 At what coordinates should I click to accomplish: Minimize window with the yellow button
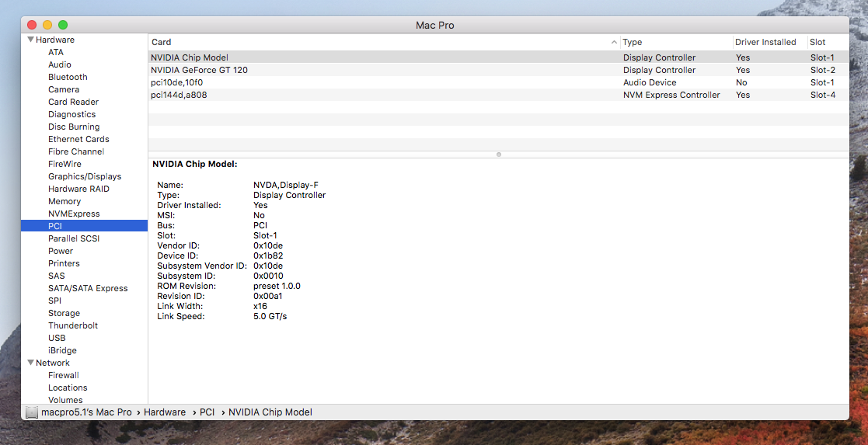tap(47, 25)
